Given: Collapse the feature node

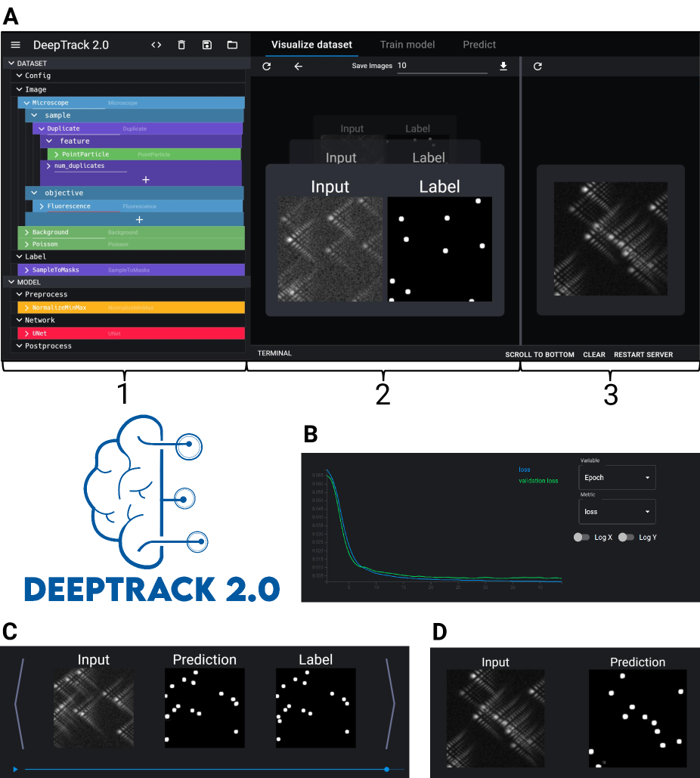Looking at the screenshot, I should pyautogui.click(x=49, y=141).
